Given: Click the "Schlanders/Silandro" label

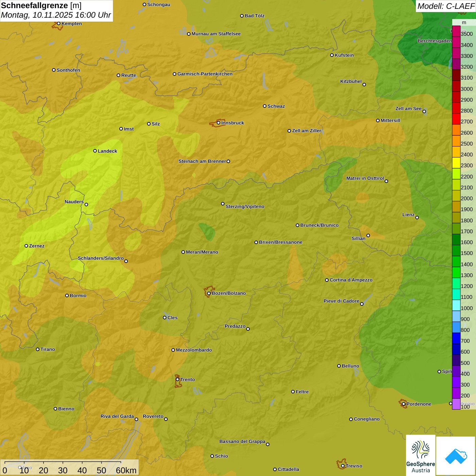Looking at the screenshot, I should (x=101, y=258).
